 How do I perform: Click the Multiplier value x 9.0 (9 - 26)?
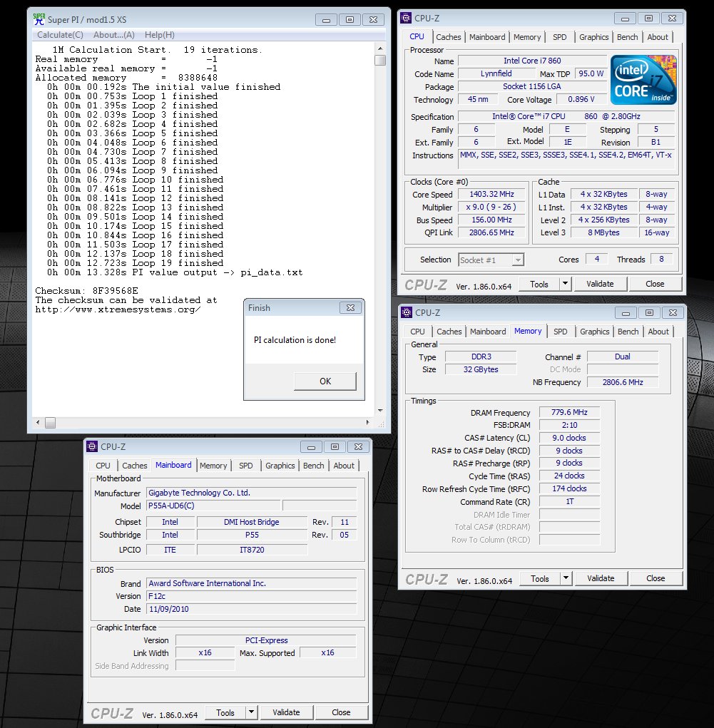coord(491,207)
